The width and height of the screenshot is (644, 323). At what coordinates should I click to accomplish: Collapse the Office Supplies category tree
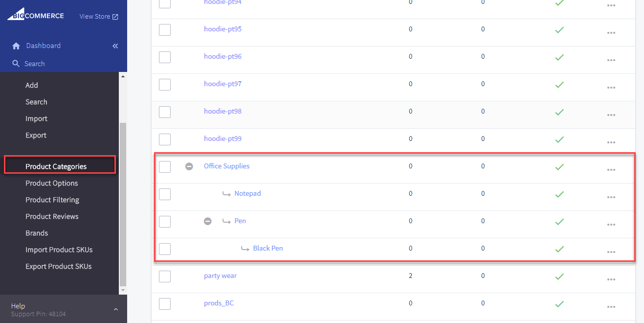point(189,166)
